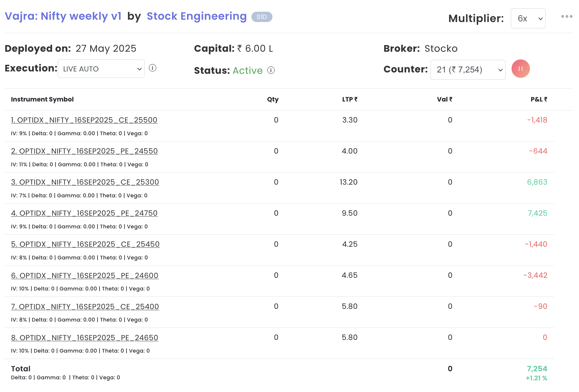Visit the Stock Engineering creator link
Viewport: 579px width, 392px height.
196,16
